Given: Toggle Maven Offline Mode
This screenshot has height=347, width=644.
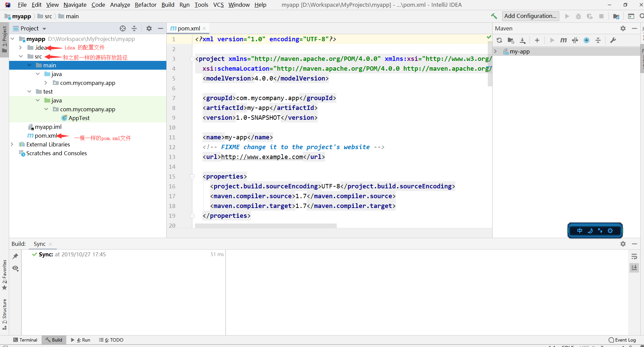Looking at the screenshot, I should (575, 41).
